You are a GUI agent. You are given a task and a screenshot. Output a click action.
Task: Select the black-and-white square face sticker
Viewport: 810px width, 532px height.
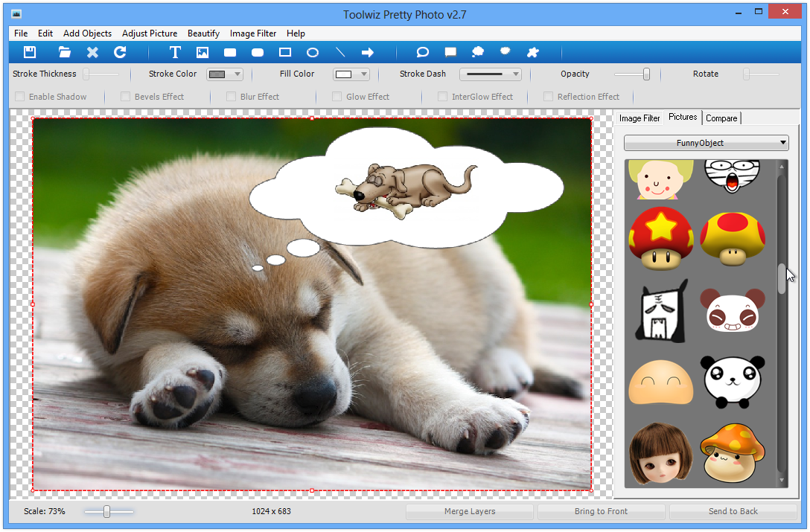click(x=662, y=311)
